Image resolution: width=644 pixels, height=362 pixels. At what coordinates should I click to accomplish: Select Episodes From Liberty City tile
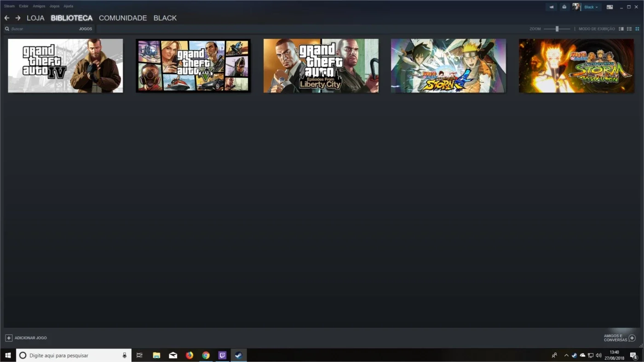click(321, 66)
